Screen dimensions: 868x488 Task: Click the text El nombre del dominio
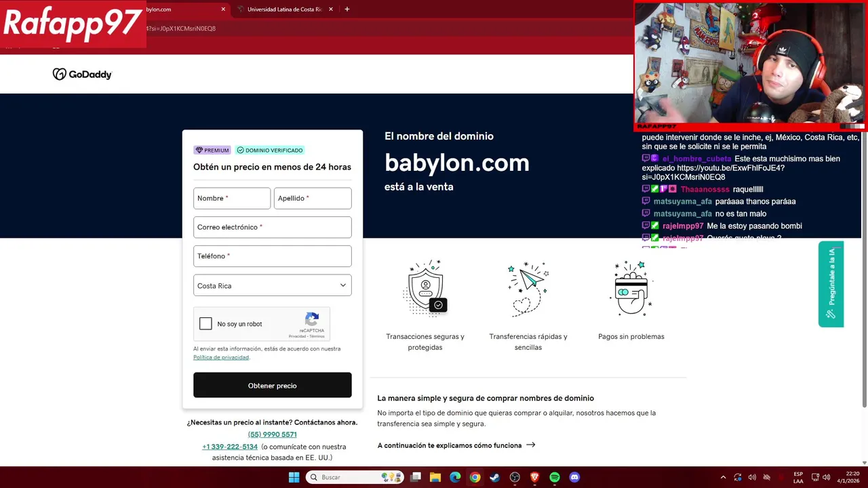pos(439,136)
